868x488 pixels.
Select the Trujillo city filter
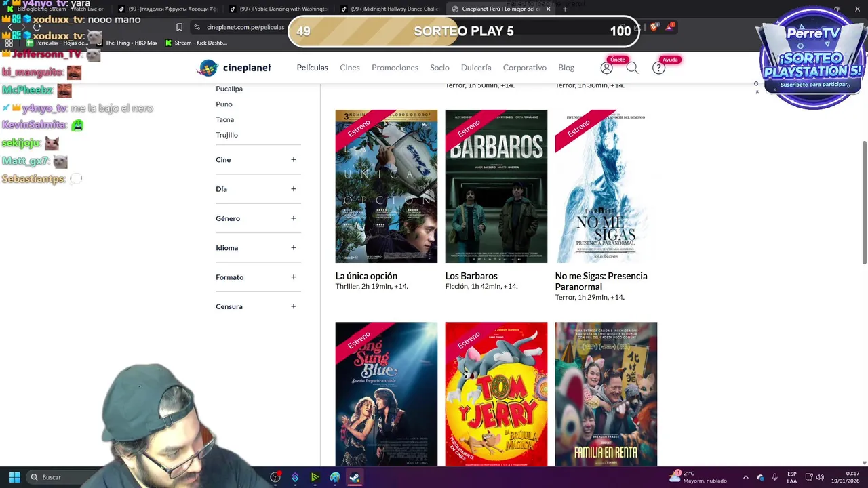coord(226,135)
